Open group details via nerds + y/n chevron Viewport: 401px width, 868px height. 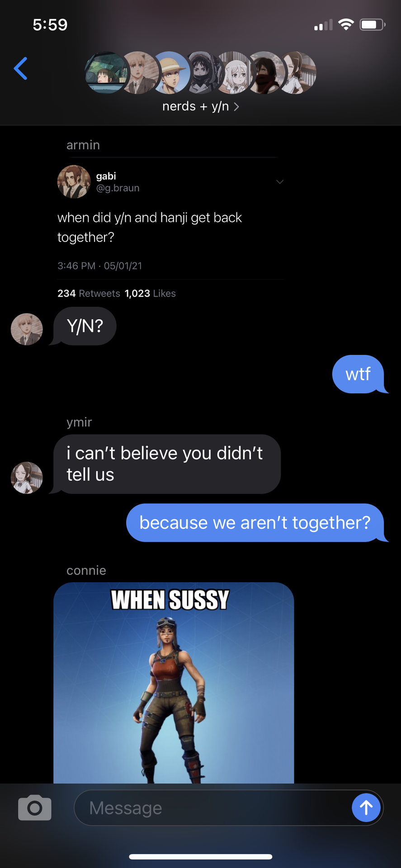point(236,107)
